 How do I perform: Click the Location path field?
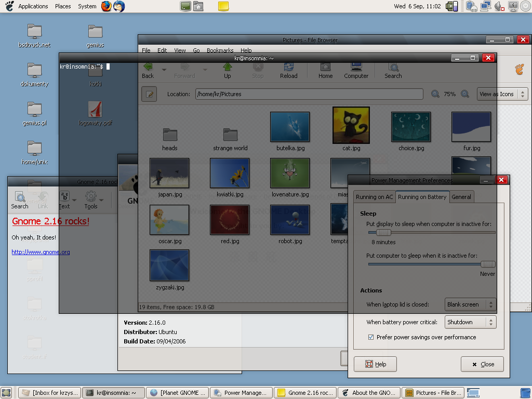tap(309, 94)
